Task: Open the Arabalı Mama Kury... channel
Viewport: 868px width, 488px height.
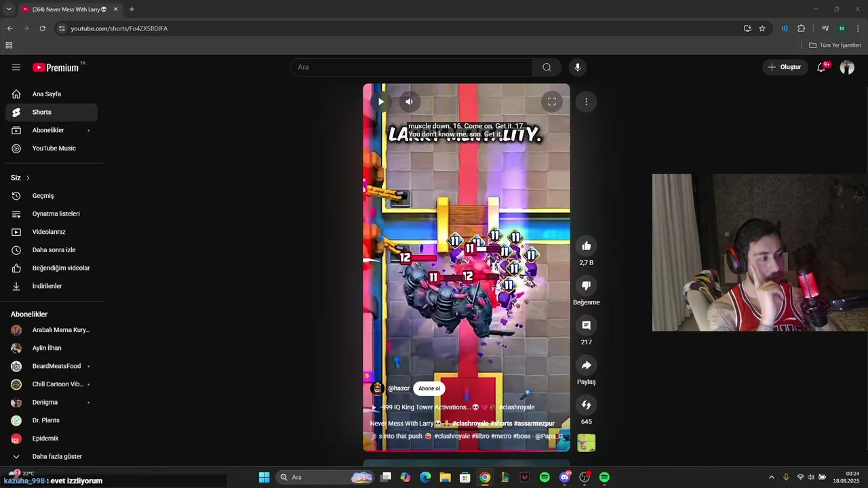Action: [x=52, y=330]
